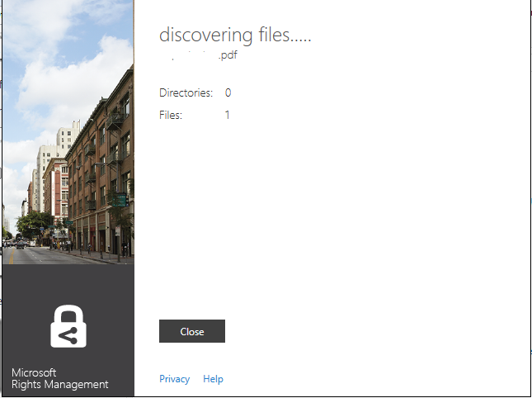The width and height of the screenshot is (532, 398).
Task: Click the green street sign on building
Action: point(119,199)
